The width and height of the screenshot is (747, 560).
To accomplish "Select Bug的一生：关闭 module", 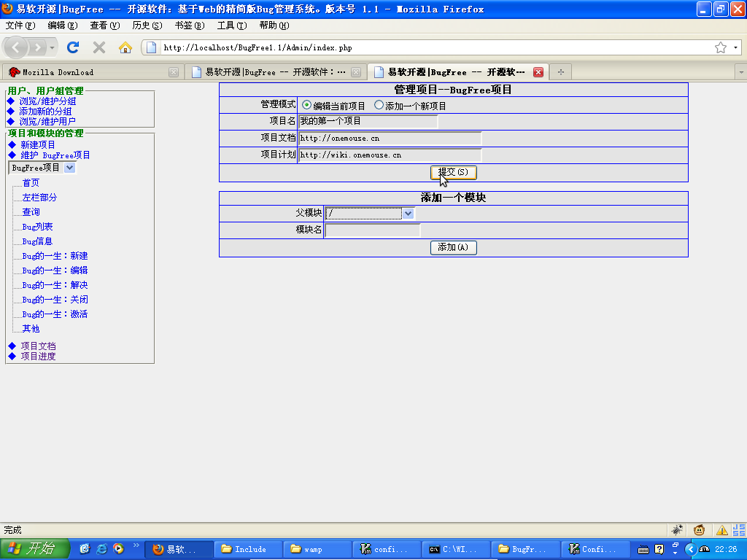I will 55,300.
